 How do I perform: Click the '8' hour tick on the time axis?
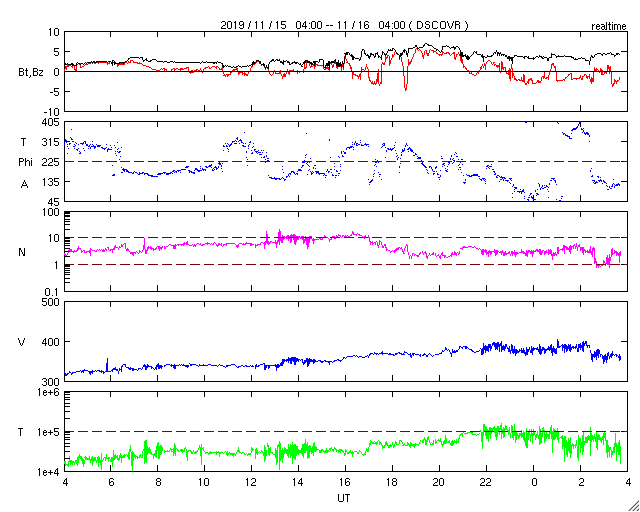[158, 482]
